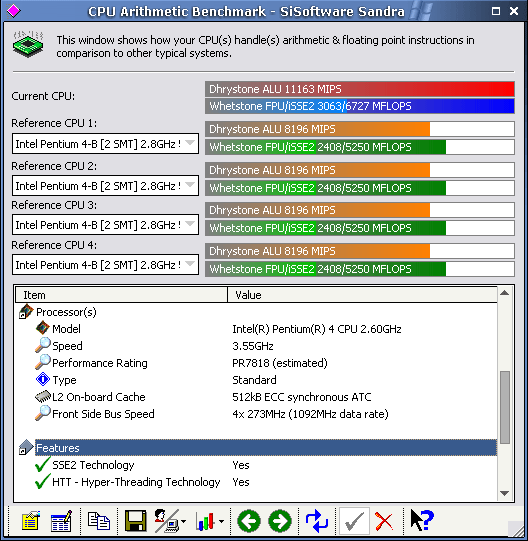Viewport: 528px width, 541px height.
Task: Open the Reference CPU 2 dropdown
Action: tap(105, 186)
